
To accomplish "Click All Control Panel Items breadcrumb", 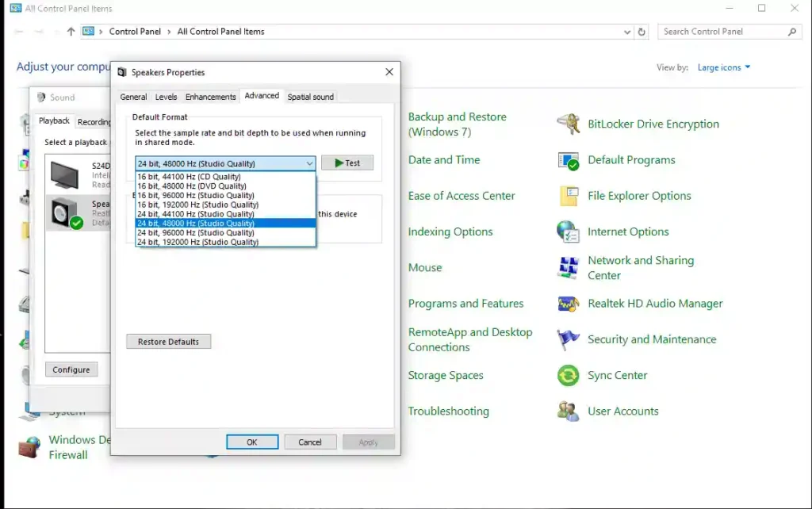I will 220,32.
